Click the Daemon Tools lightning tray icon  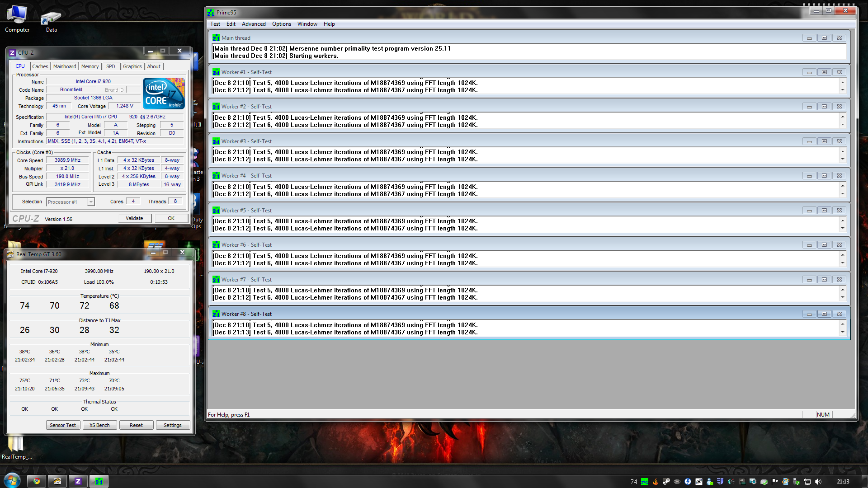(x=688, y=482)
